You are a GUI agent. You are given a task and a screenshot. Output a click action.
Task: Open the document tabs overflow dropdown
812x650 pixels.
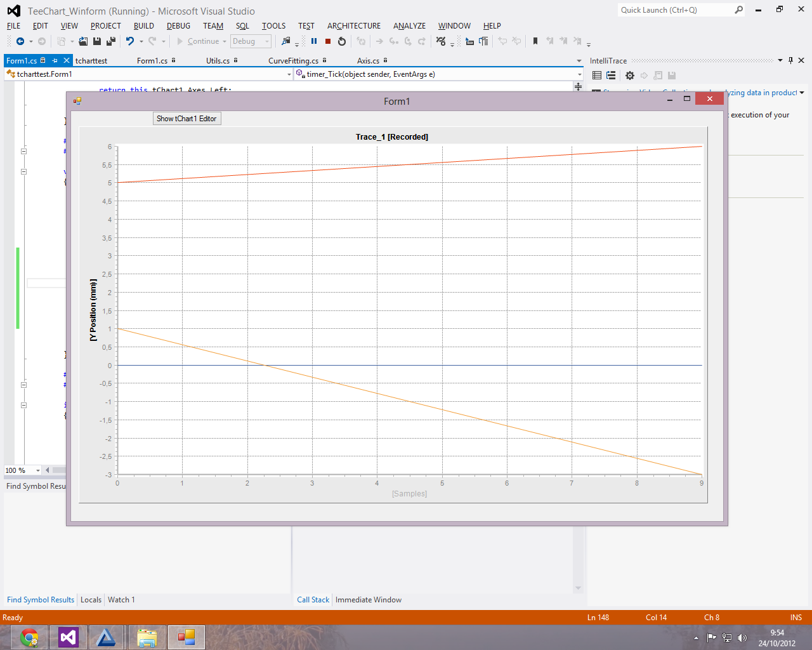click(579, 61)
